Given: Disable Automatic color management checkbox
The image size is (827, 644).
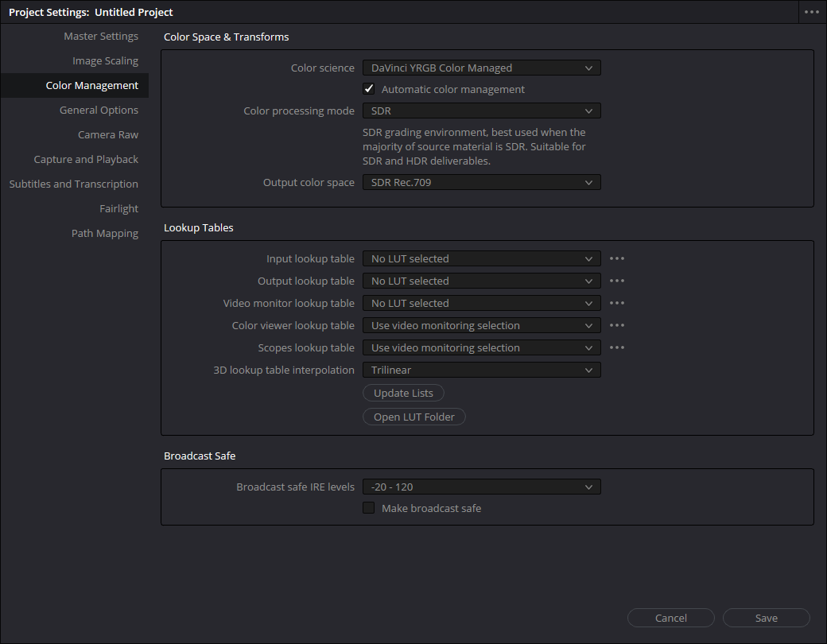Looking at the screenshot, I should tap(369, 89).
